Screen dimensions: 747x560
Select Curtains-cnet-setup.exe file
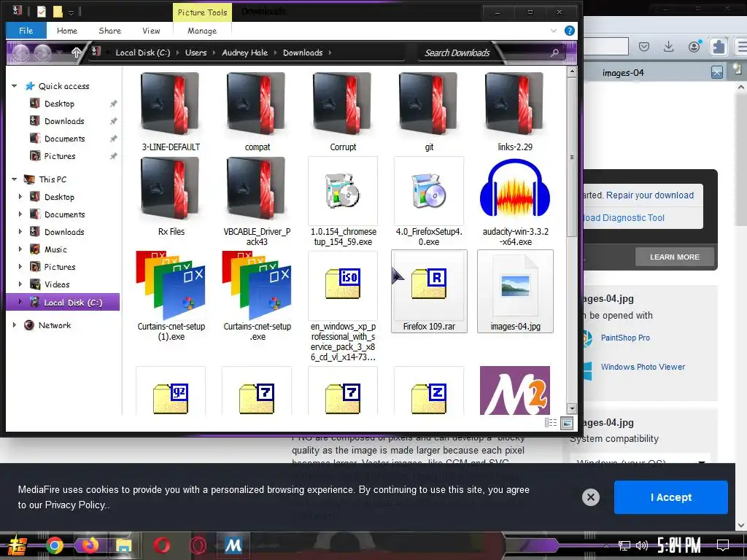(257, 296)
